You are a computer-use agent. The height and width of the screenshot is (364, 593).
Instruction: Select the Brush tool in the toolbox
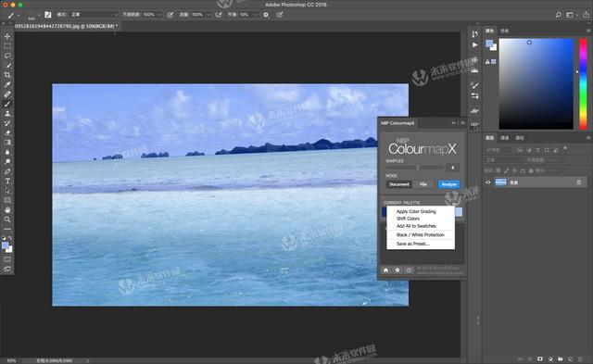(7, 104)
